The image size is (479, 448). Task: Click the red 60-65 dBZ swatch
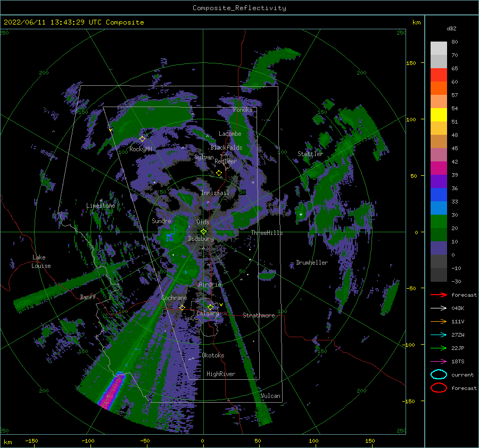pyautogui.click(x=439, y=75)
